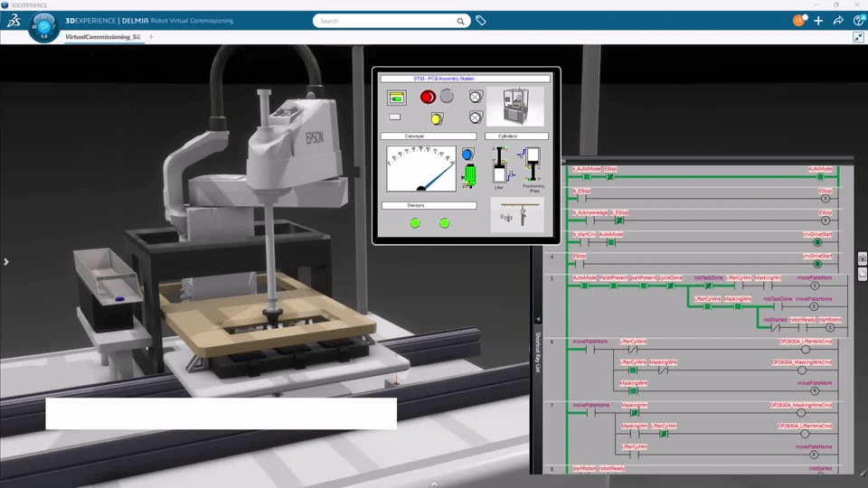Click the movePlateHome contact in rung 7
868x488 pixels.
coord(590,413)
